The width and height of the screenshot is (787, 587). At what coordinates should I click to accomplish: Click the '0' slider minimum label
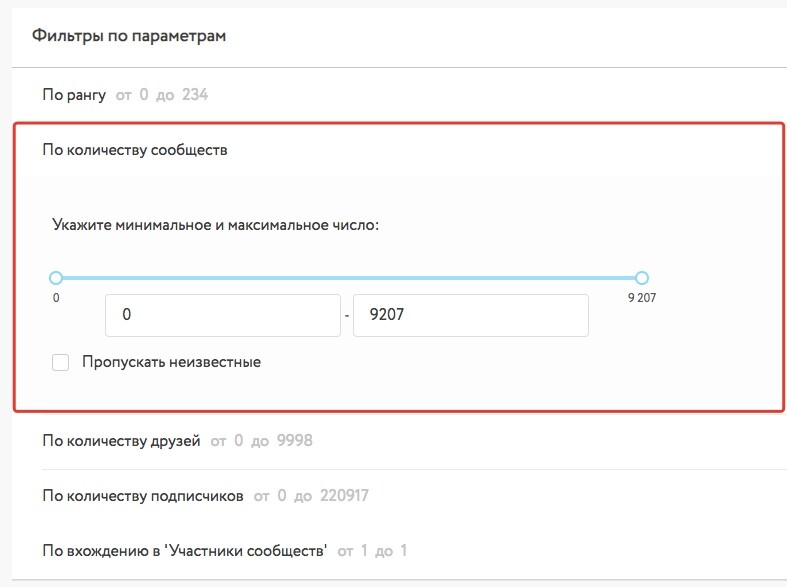[56, 298]
